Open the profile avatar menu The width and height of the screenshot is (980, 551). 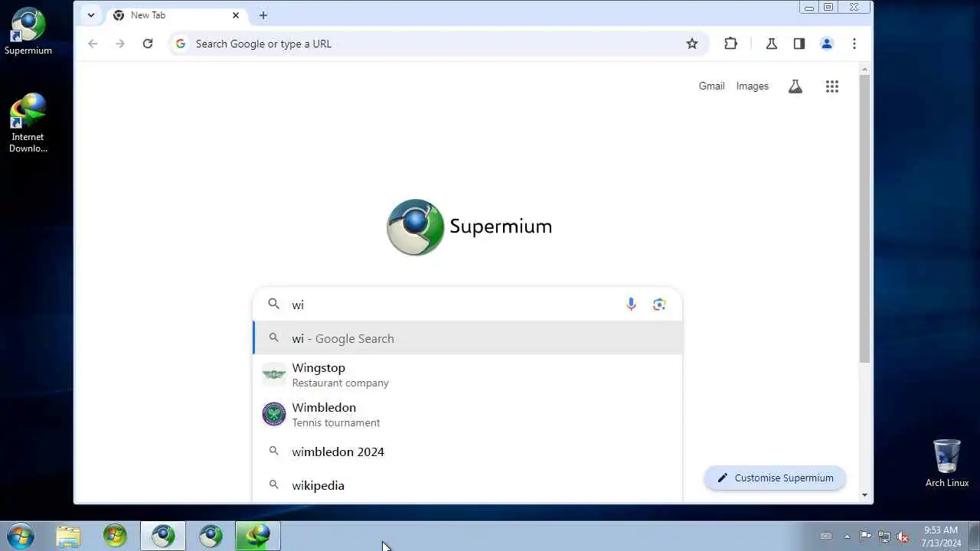click(827, 44)
